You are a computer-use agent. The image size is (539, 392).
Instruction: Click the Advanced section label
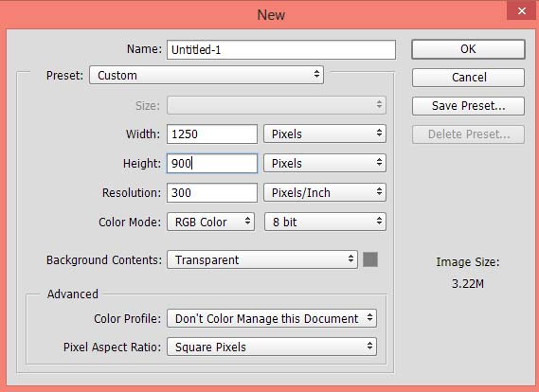(x=73, y=294)
